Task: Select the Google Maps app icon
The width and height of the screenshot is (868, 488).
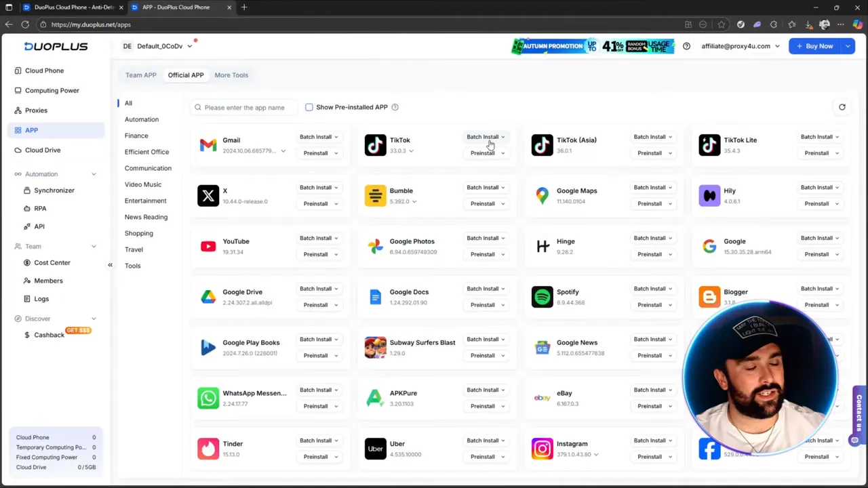Action: click(542, 196)
